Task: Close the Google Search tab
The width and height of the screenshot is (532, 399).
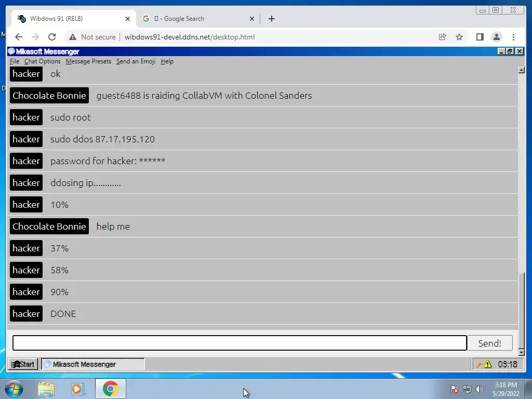Action: click(252, 19)
